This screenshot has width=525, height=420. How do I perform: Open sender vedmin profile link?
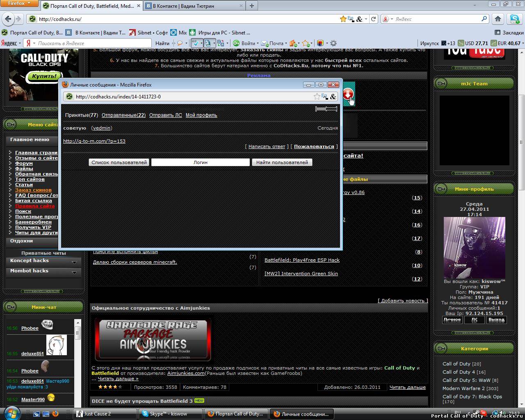pyautogui.click(x=102, y=128)
